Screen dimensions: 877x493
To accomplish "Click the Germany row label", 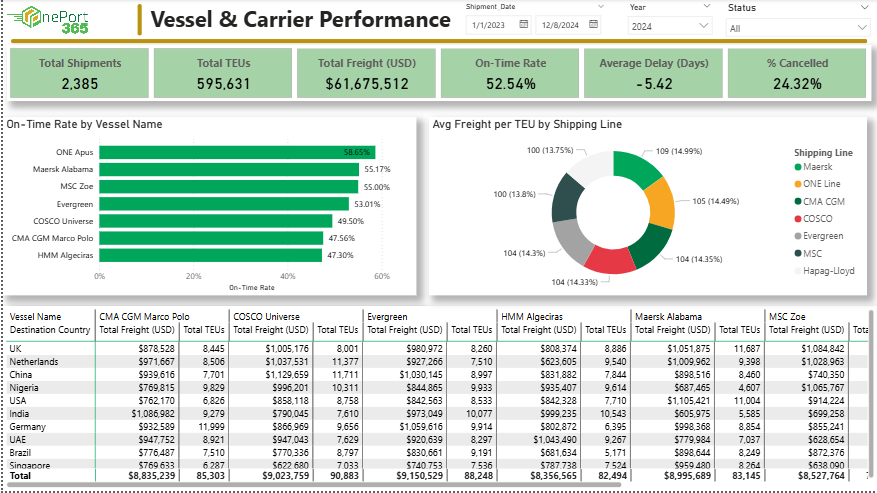I will (x=27, y=427).
